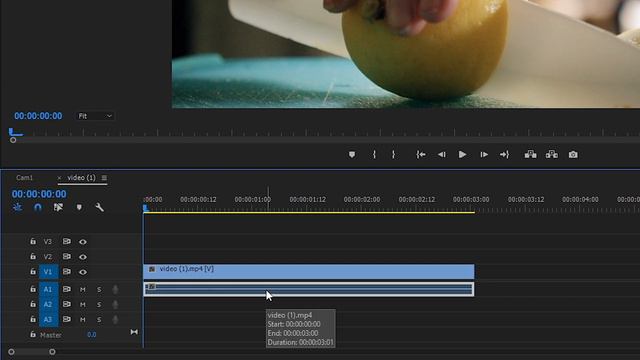Toggle sync lock for V1

tap(67, 272)
